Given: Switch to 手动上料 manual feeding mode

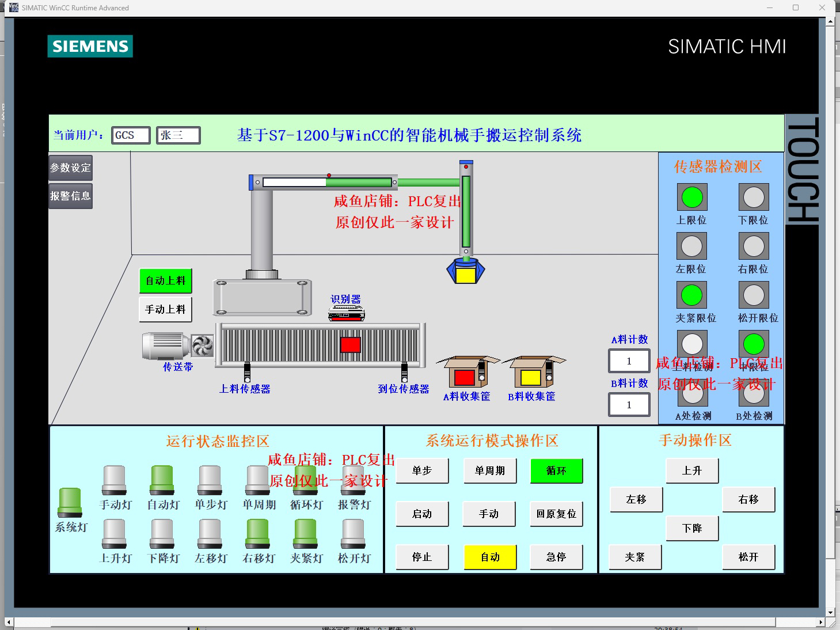Looking at the screenshot, I should point(165,309).
